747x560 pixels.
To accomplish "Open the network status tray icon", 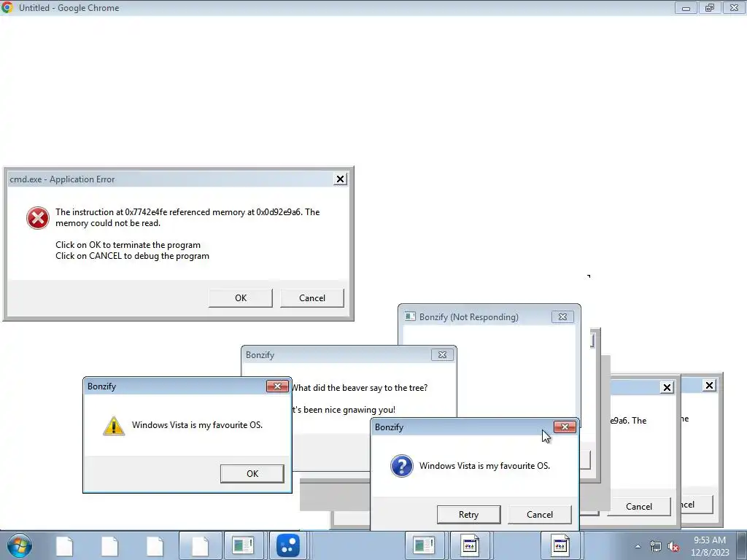I will 656,546.
